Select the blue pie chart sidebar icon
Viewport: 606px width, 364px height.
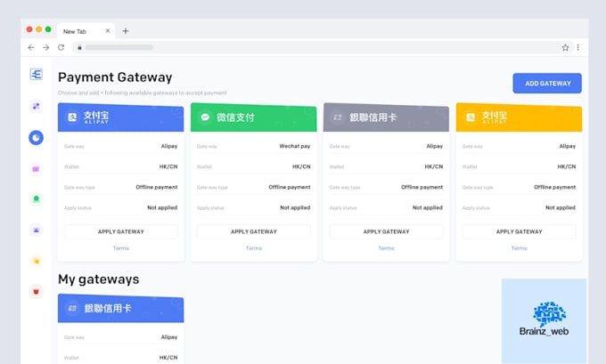(x=36, y=138)
